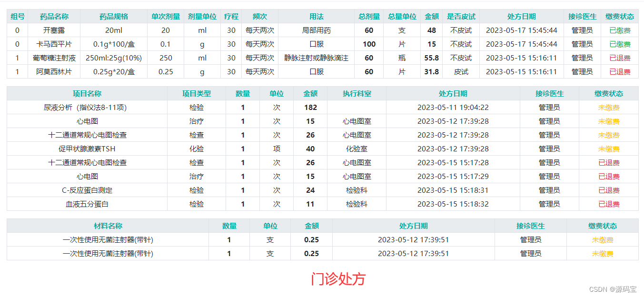Click the 用法 cell showing 静脉注射或静脉滴注
This screenshot has width=644, height=297.
[317, 58]
